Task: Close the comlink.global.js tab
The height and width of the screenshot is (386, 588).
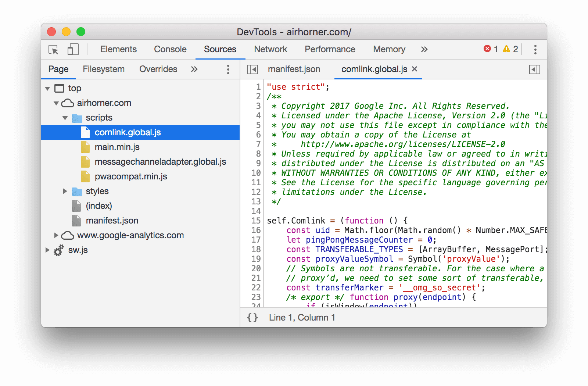Action: (x=415, y=69)
